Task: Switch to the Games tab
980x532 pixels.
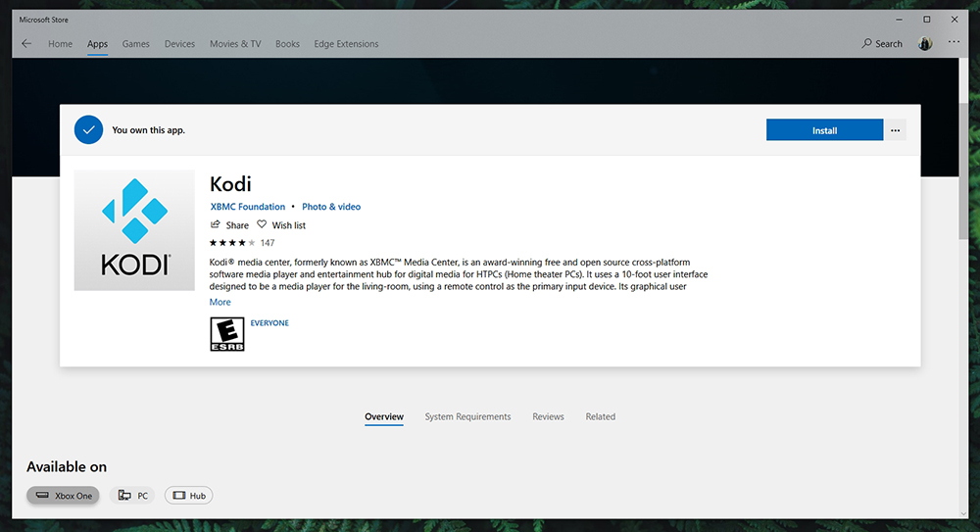Action: coord(135,44)
